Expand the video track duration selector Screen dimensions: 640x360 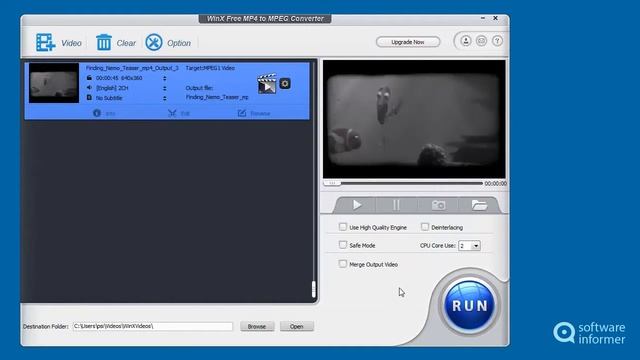pos(164,78)
